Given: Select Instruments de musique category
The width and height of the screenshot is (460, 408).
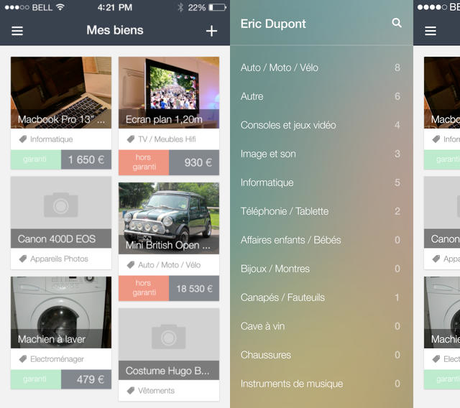Looking at the screenshot, I should click(321, 384).
